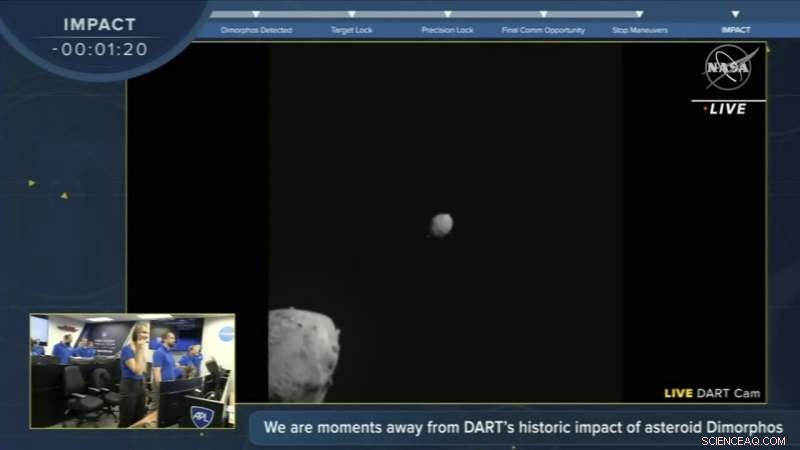Click the NASA logo in corner

point(730,67)
